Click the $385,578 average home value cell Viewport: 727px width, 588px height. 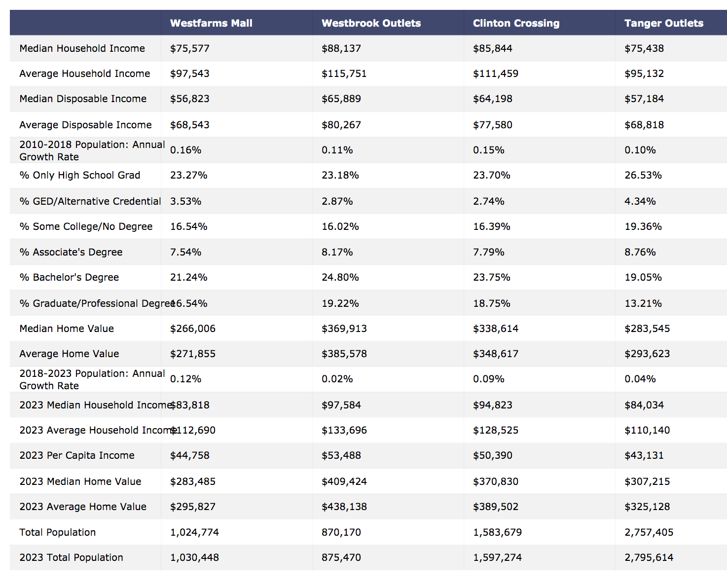[344, 354]
